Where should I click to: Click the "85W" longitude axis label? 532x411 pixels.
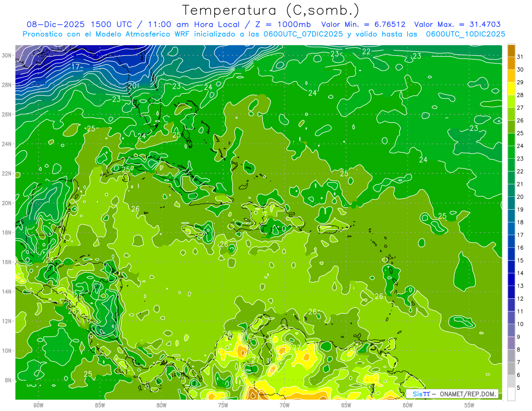(100, 405)
